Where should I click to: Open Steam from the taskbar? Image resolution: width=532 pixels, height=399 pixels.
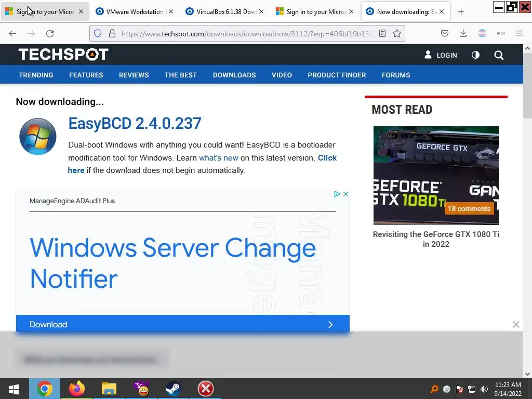(173, 389)
